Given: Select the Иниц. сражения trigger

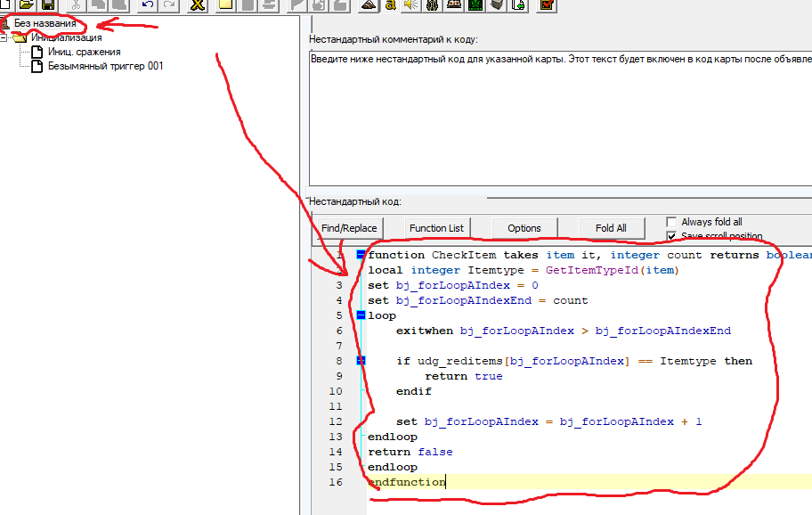Looking at the screenshot, I should click(84, 52).
